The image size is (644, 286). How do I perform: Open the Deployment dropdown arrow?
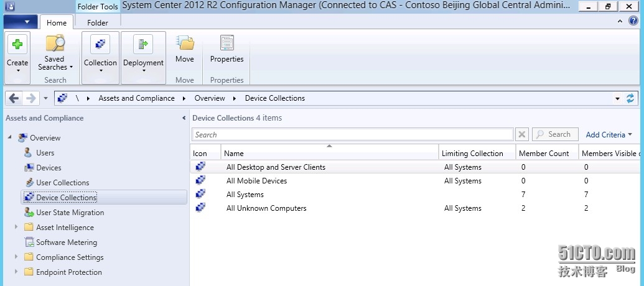[x=143, y=71]
